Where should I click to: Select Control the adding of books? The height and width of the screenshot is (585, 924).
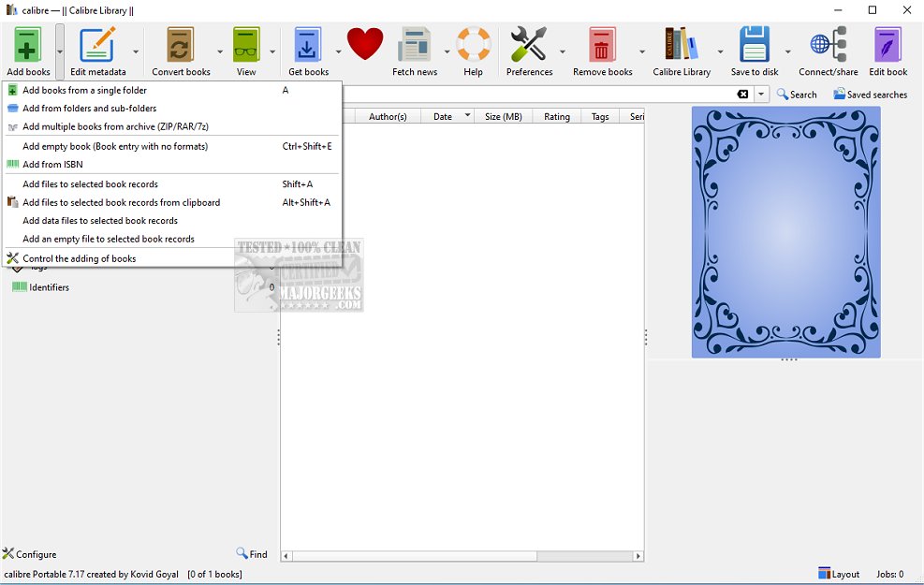(x=79, y=258)
